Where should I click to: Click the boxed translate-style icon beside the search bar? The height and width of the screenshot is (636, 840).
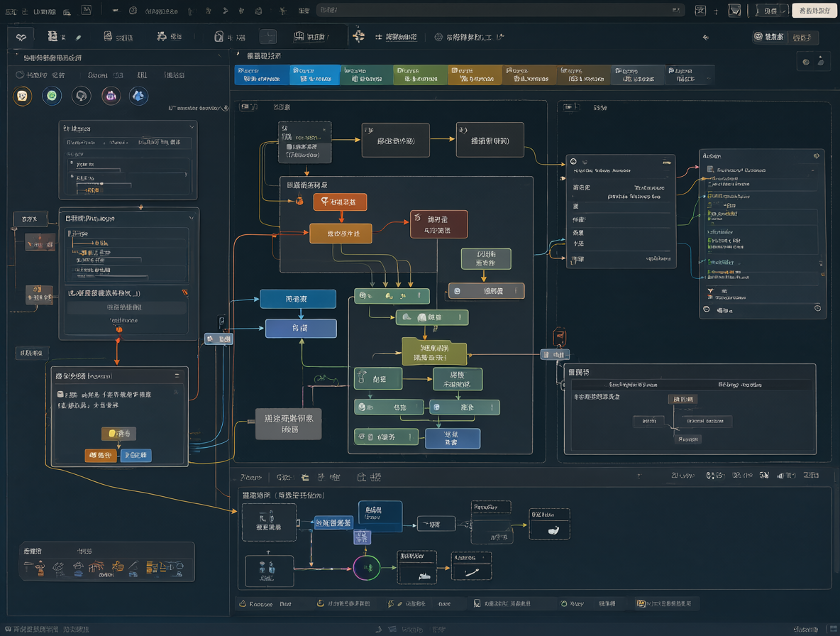point(700,10)
